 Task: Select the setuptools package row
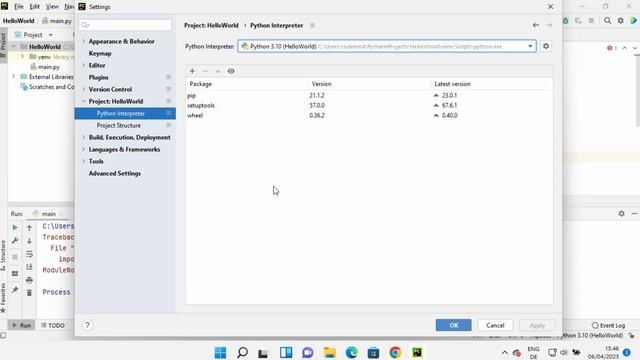369,105
